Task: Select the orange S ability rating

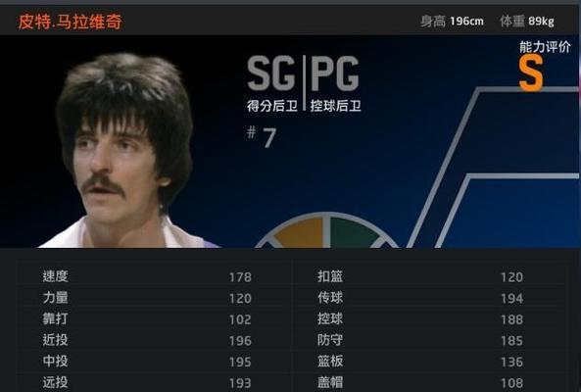Action: pos(531,73)
